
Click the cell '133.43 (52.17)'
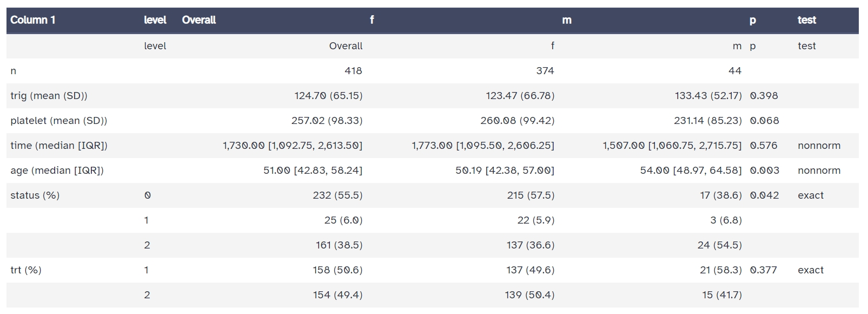708,96
